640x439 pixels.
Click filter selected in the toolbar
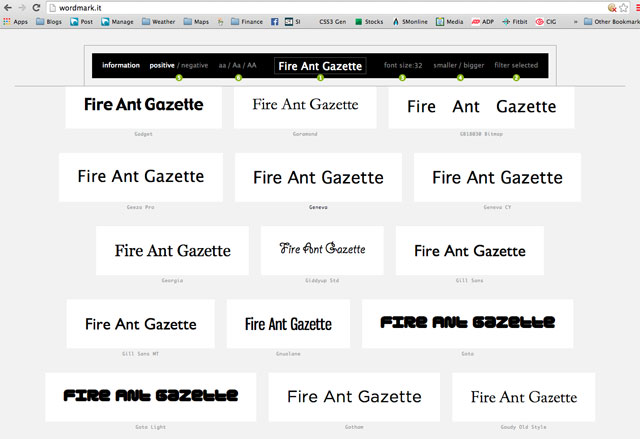tap(516, 65)
